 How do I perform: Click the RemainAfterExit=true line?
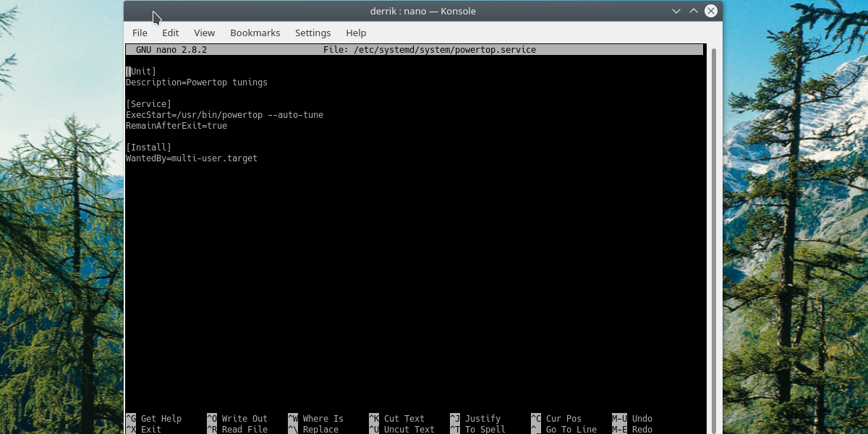176,126
